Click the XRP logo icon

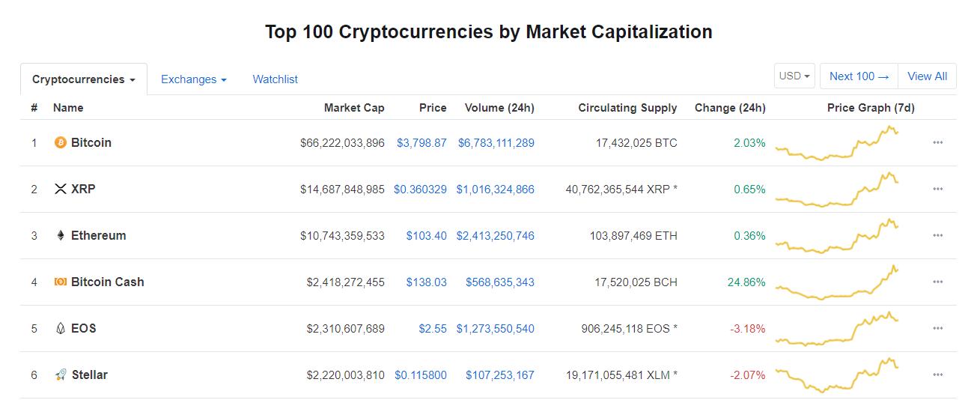(61, 189)
